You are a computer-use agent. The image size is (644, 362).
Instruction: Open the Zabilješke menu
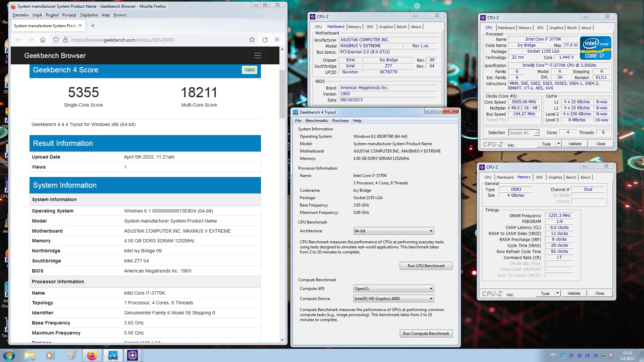pyautogui.click(x=89, y=15)
